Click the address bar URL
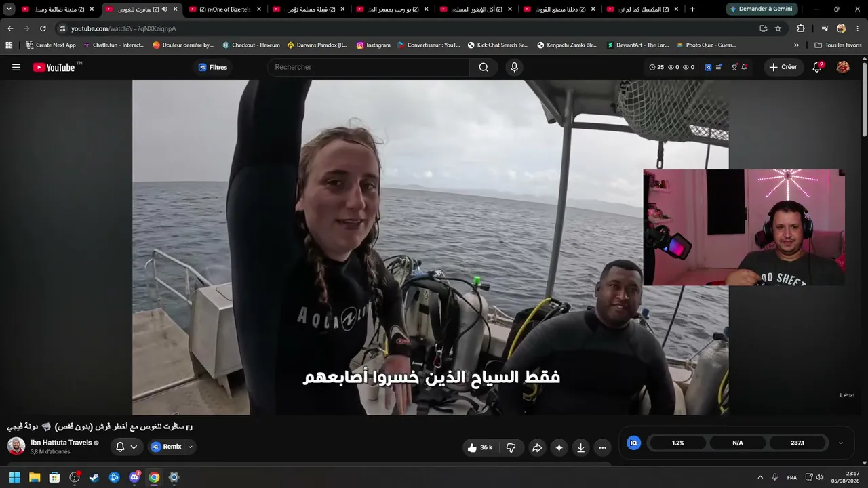 click(x=123, y=28)
